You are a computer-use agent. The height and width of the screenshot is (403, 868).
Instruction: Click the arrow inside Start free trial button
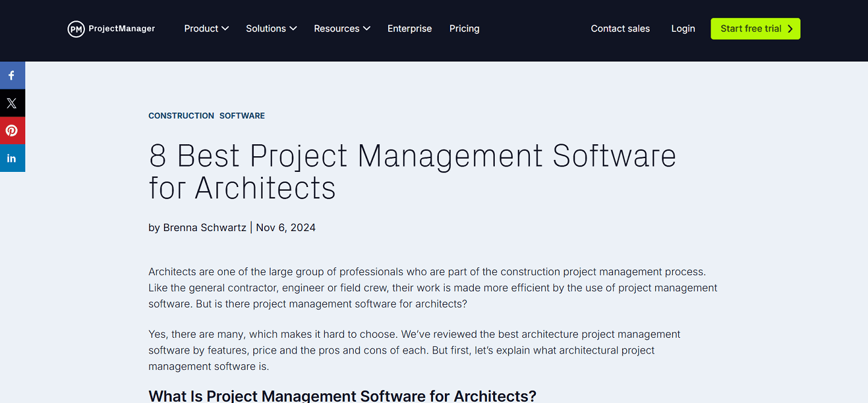(790, 28)
